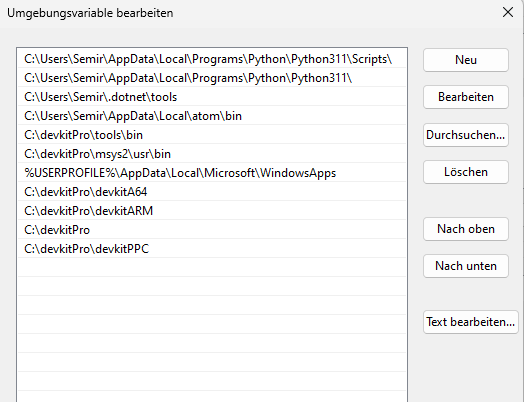This screenshot has width=524, height=402.
Task: Select the .dotnet\tools path entry
Action: (x=212, y=97)
